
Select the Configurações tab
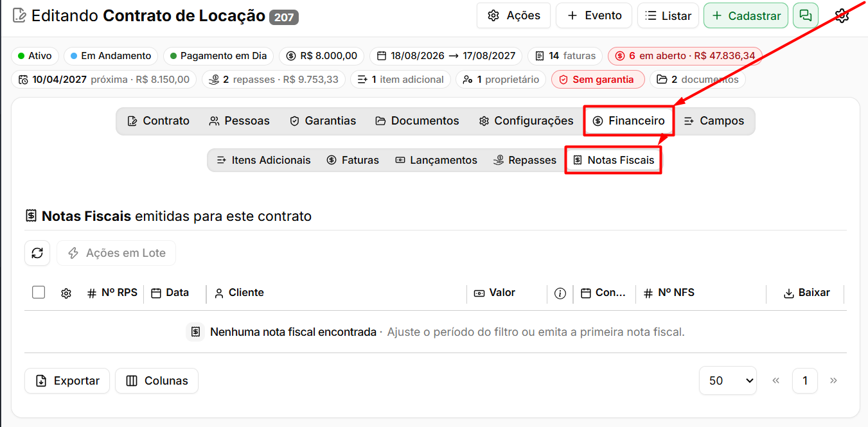526,121
